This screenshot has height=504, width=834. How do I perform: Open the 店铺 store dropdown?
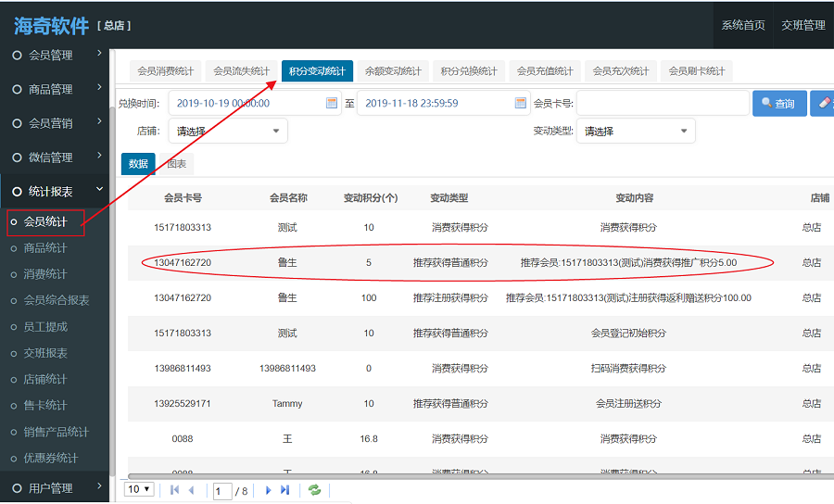(x=227, y=132)
